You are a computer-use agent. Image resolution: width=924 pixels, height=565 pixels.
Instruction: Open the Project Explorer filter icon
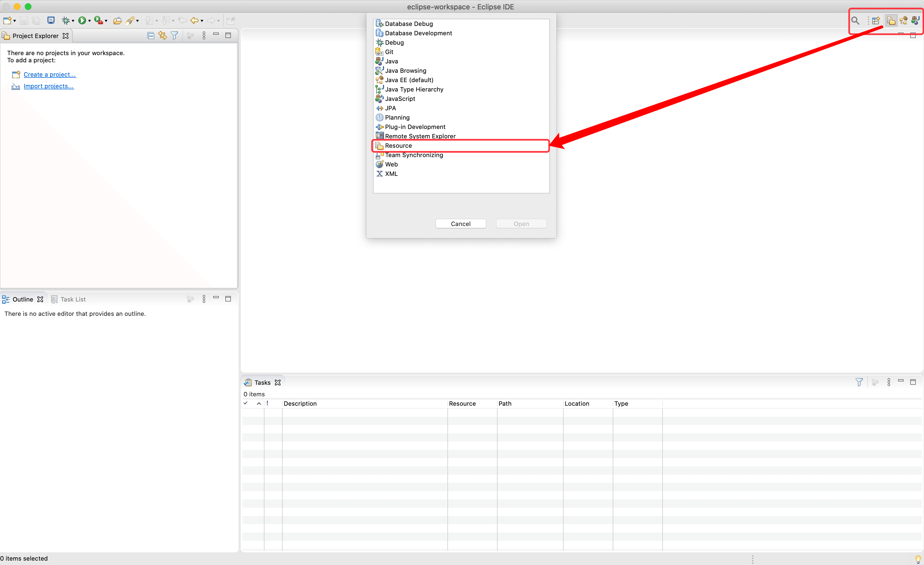click(174, 35)
